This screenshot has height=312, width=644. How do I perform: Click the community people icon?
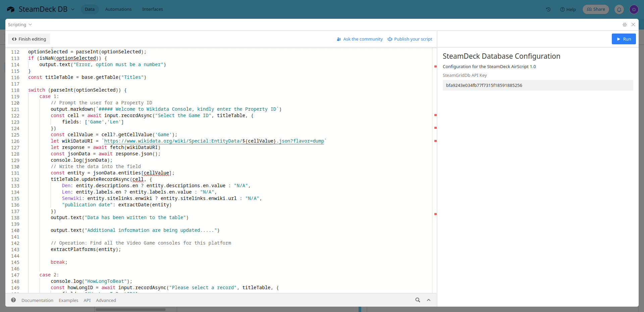pos(339,39)
